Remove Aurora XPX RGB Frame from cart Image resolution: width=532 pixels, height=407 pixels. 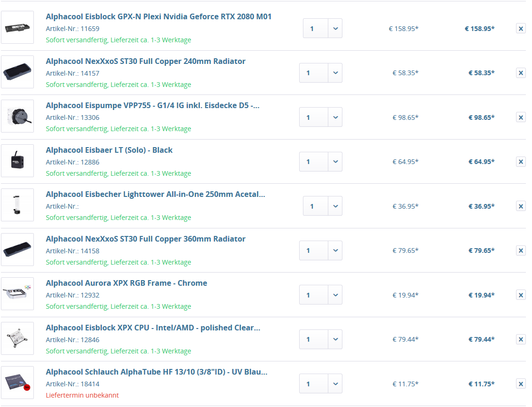tap(520, 295)
